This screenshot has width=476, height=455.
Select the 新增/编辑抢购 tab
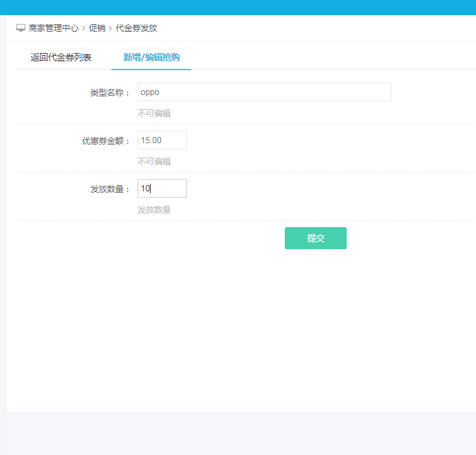click(151, 57)
